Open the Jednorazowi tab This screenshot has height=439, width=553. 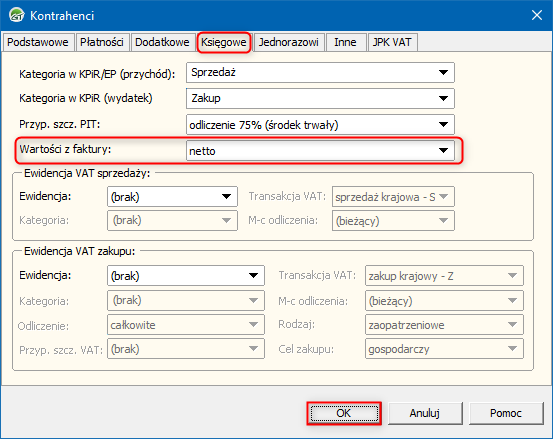click(x=288, y=42)
